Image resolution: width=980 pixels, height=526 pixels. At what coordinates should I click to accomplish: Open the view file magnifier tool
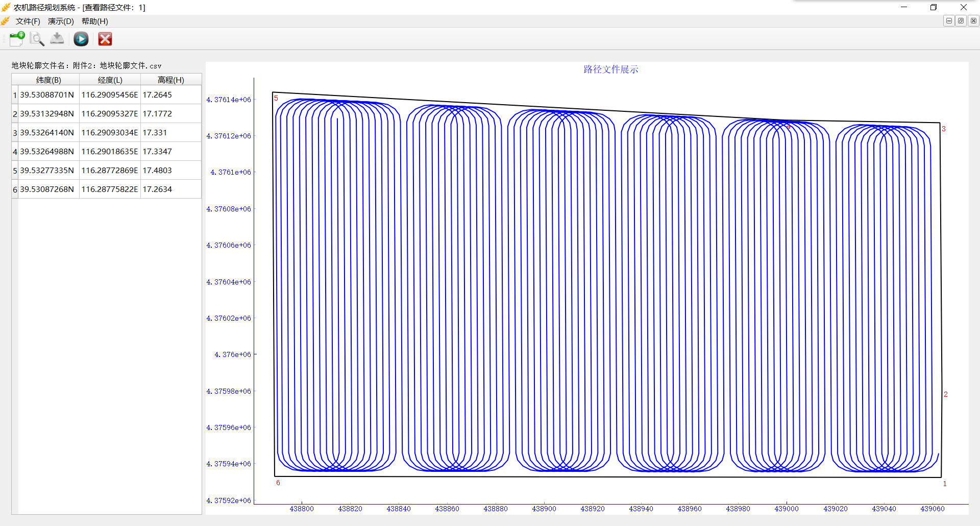point(37,39)
